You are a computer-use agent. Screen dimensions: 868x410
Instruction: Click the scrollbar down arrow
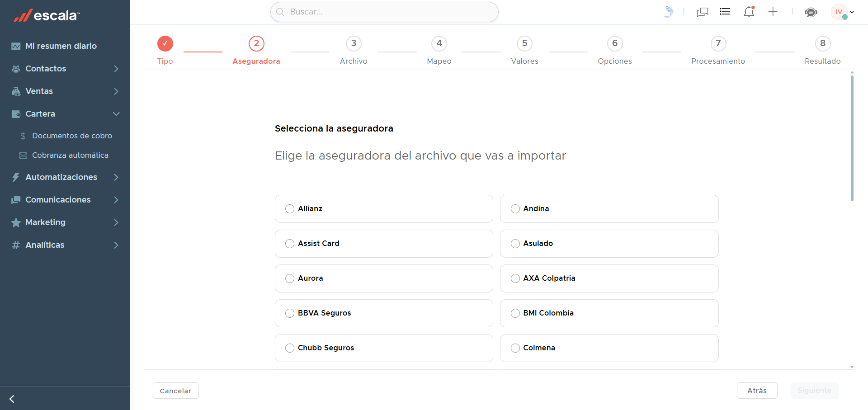[x=852, y=367]
